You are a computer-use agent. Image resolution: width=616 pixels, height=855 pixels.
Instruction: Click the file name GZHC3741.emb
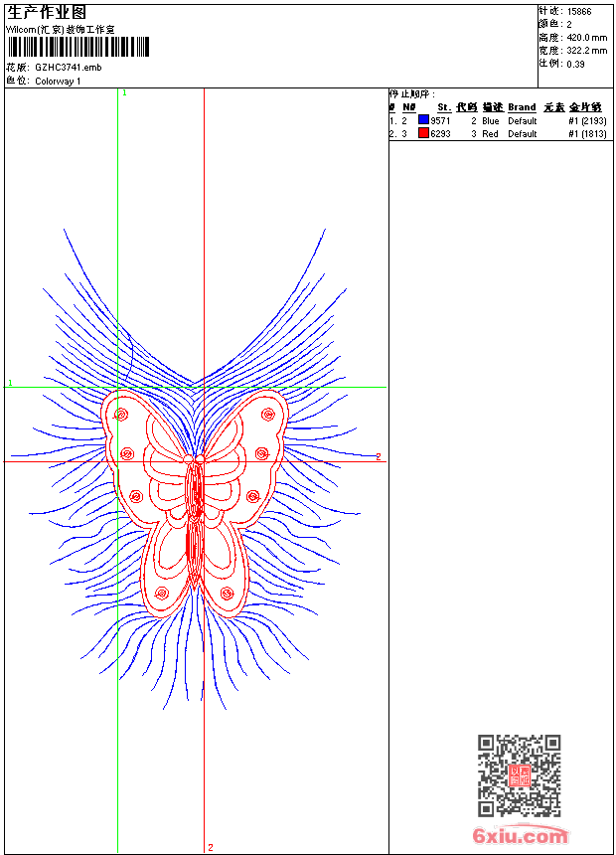click(68, 68)
